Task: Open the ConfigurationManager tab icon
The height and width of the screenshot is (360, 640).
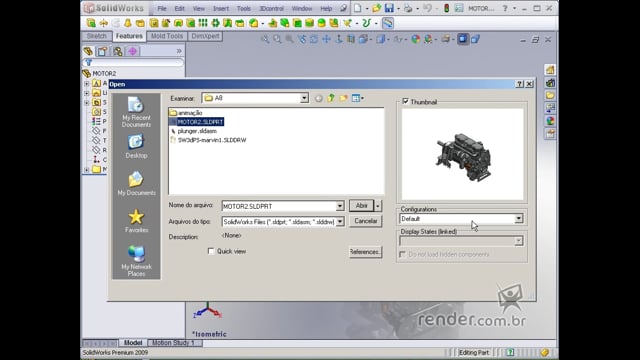Action: tap(118, 51)
